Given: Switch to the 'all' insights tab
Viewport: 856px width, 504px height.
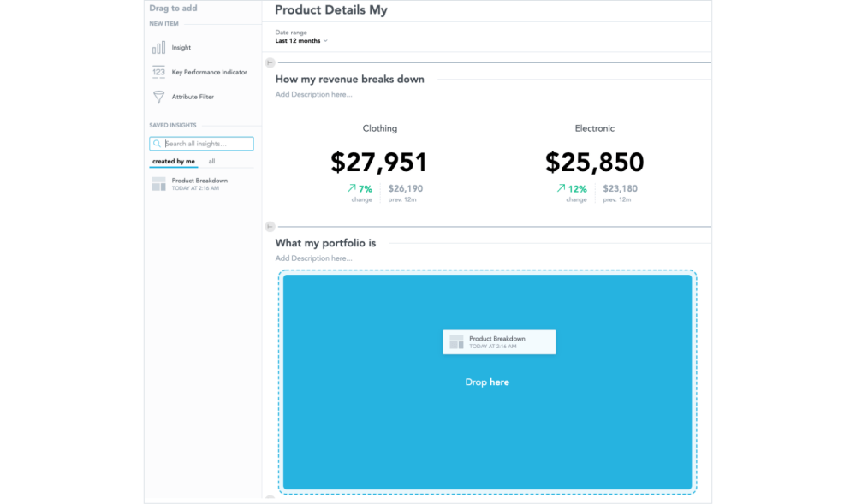Looking at the screenshot, I should 211,161.
